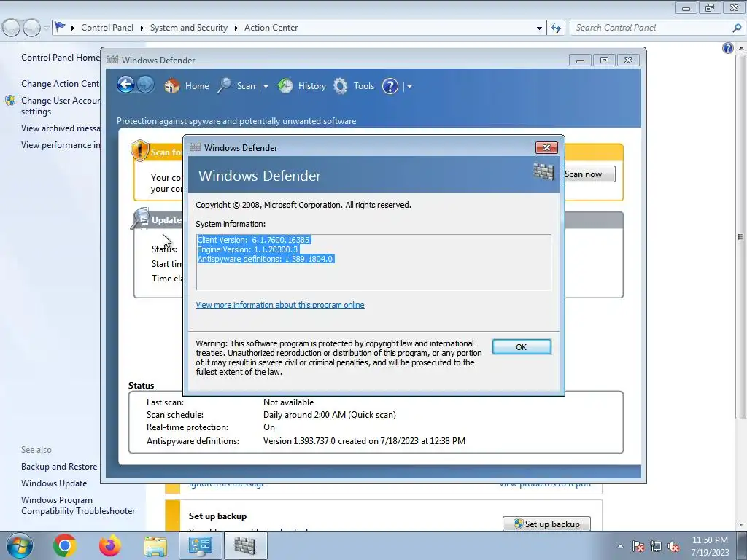Switch to Control Panel taskbar button
Screen dimensions: 747x560
(x=200, y=545)
